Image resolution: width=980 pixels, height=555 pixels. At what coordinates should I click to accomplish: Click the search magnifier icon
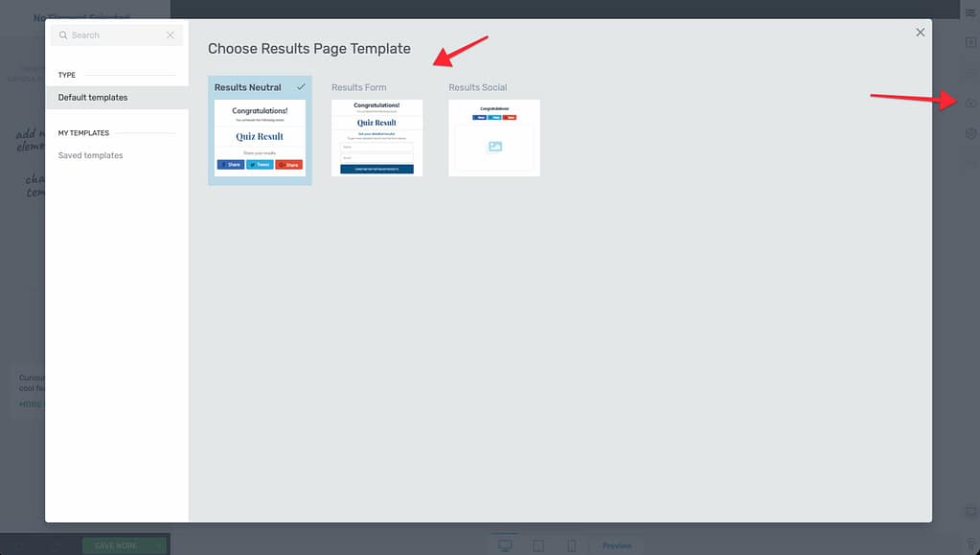(x=63, y=35)
